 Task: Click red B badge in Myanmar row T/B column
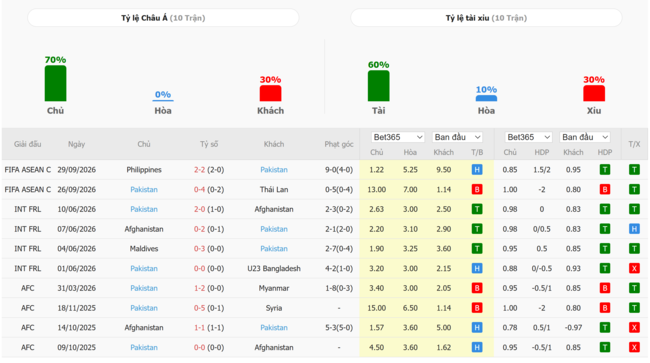[x=477, y=288]
